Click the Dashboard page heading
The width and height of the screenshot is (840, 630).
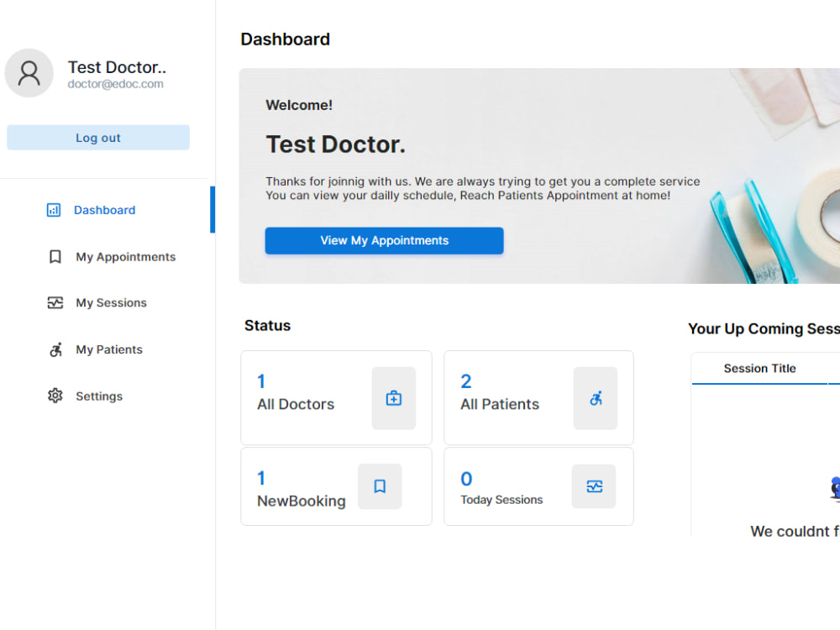(285, 39)
